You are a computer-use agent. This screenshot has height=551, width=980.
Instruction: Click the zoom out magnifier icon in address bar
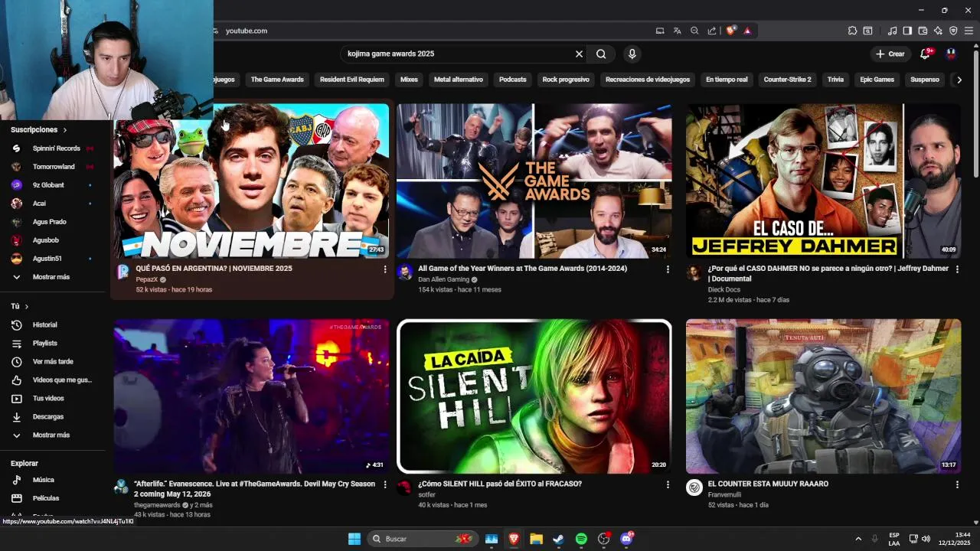(x=694, y=31)
